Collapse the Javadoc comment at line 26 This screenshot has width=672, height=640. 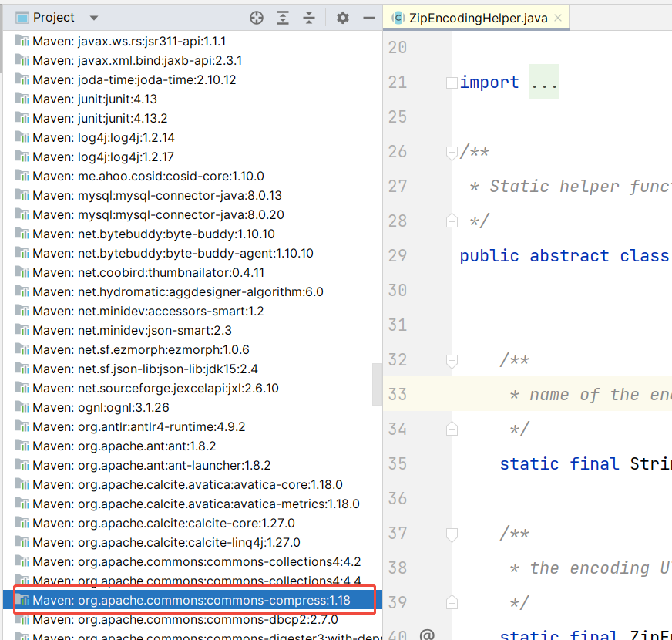452,152
